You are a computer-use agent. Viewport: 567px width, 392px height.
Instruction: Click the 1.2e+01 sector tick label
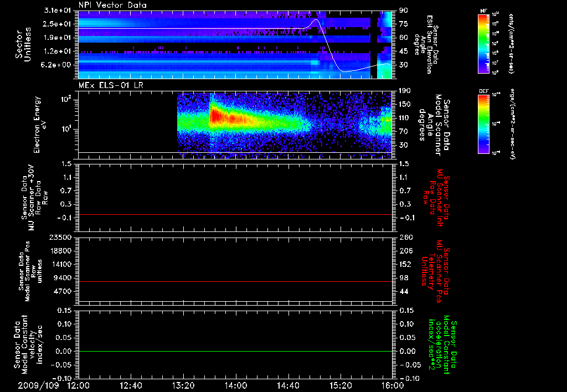59,51
